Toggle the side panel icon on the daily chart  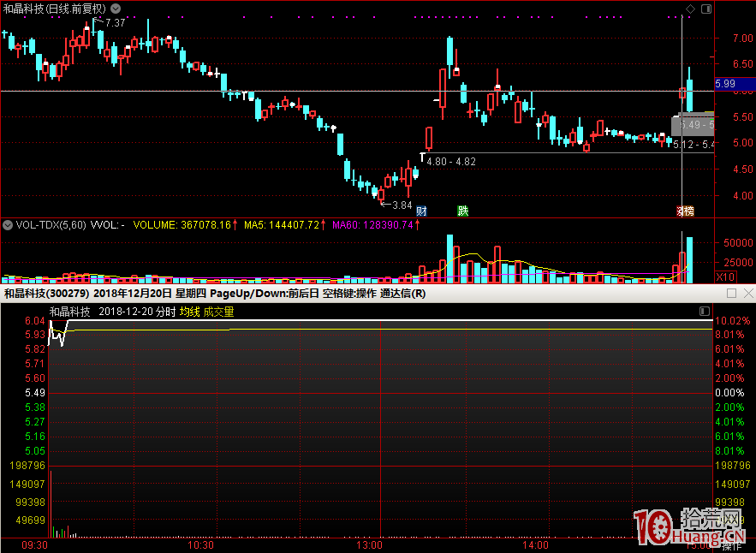tap(706, 9)
